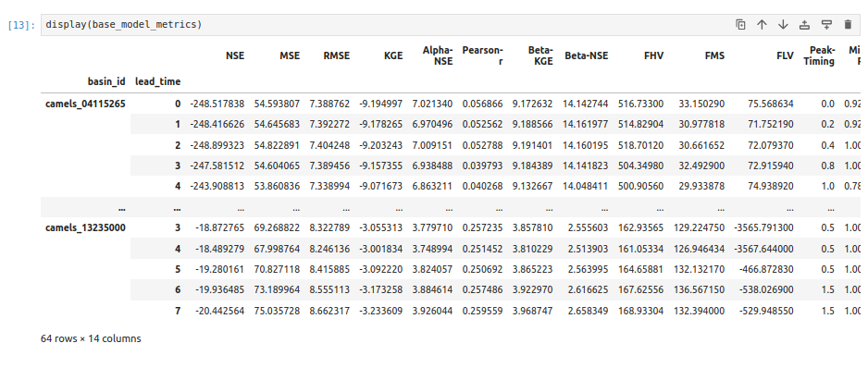Click KGE value -9.157355
Image resolution: width=868 pixels, height=368 pixels.
coord(381,166)
